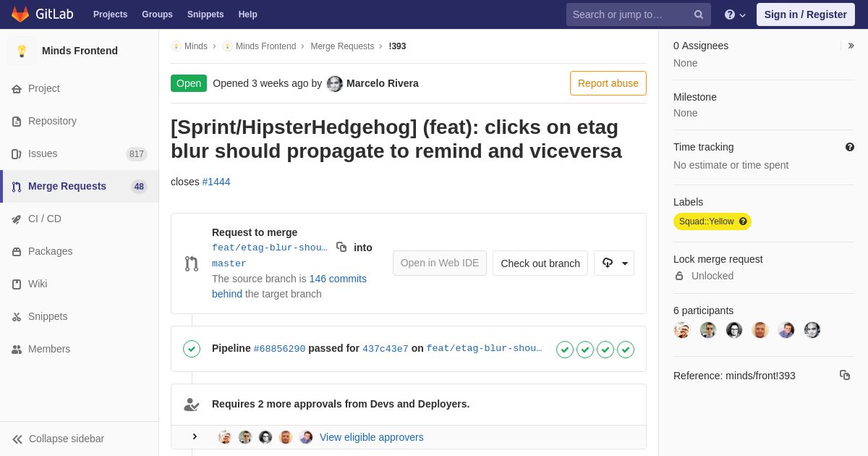This screenshot has width=868, height=456.
Task: Click the Issues count badge 817
Action: click(x=137, y=154)
